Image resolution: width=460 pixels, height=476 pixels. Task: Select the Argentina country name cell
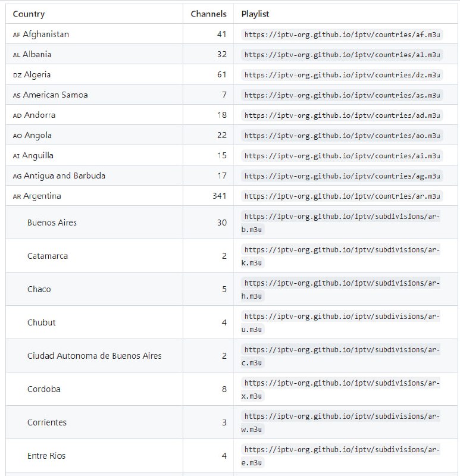[x=42, y=196]
